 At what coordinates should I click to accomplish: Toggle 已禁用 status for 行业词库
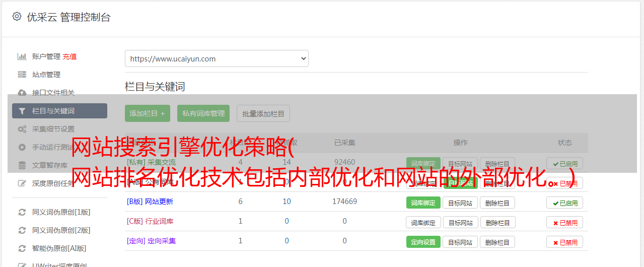pyautogui.click(x=565, y=222)
